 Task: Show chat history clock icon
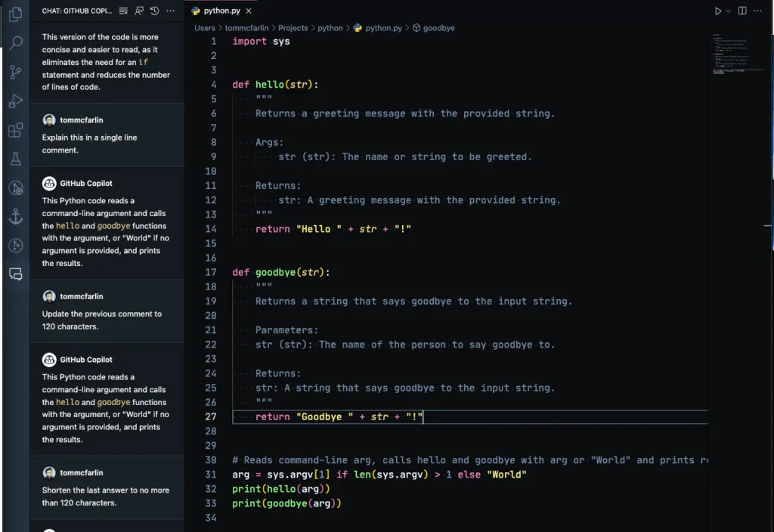point(154,11)
